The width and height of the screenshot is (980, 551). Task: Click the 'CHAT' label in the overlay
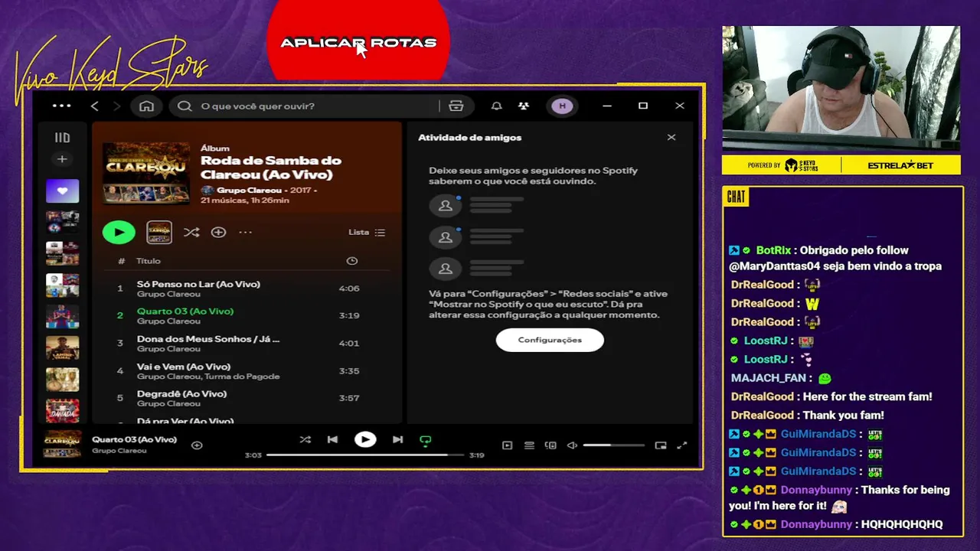point(736,197)
